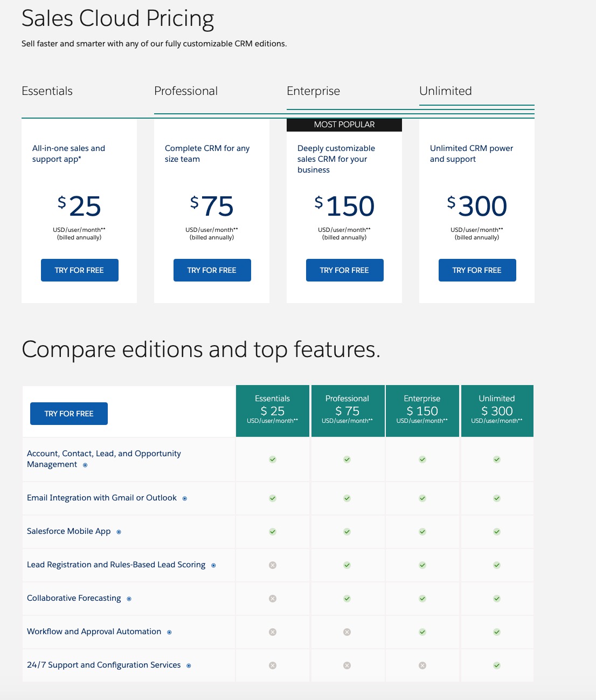Click Unlimited checkmark for 24/7 Support row
This screenshot has width=596, height=700.
tap(497, 665)
